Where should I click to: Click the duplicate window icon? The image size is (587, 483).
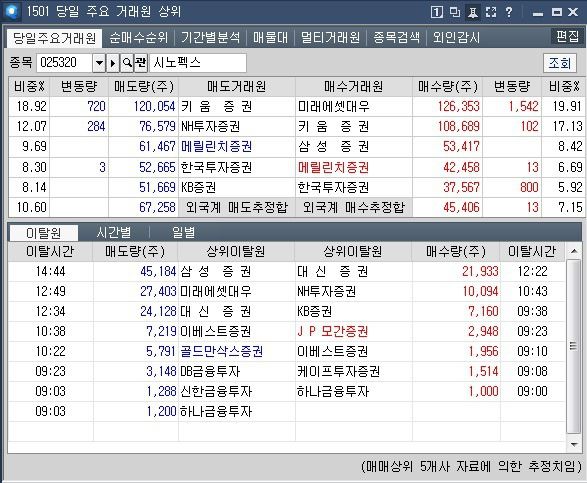tap(455, 12)
